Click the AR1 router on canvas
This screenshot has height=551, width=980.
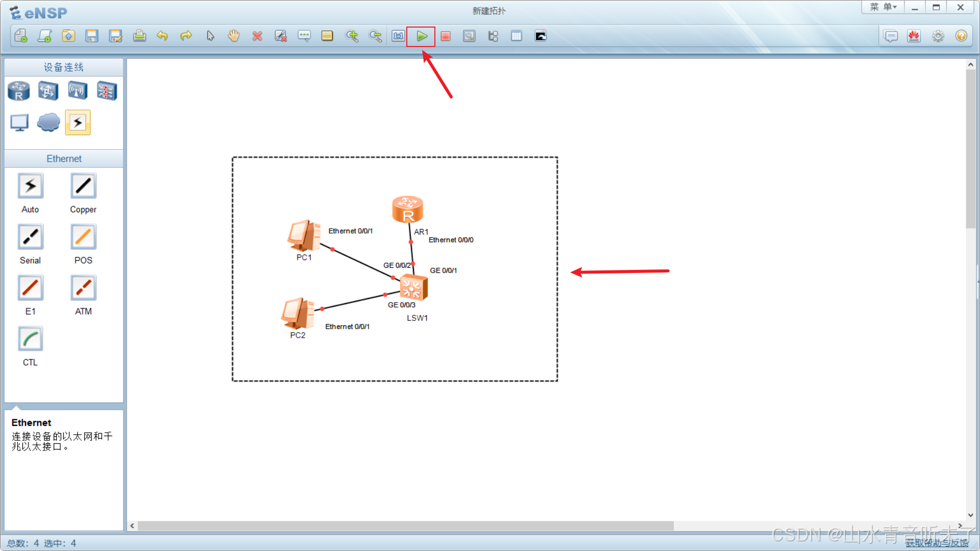pos(407,209)
